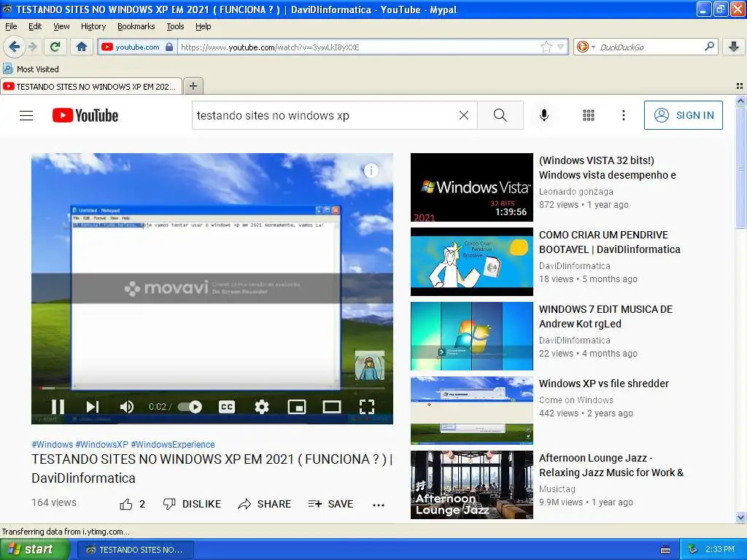
Task: Click the page scrollbar down arrow
Action: coord(740,517)
